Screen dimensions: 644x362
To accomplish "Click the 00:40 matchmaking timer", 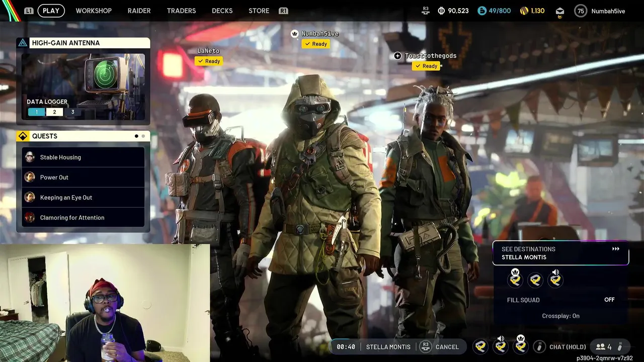I will tap(346, 347).
